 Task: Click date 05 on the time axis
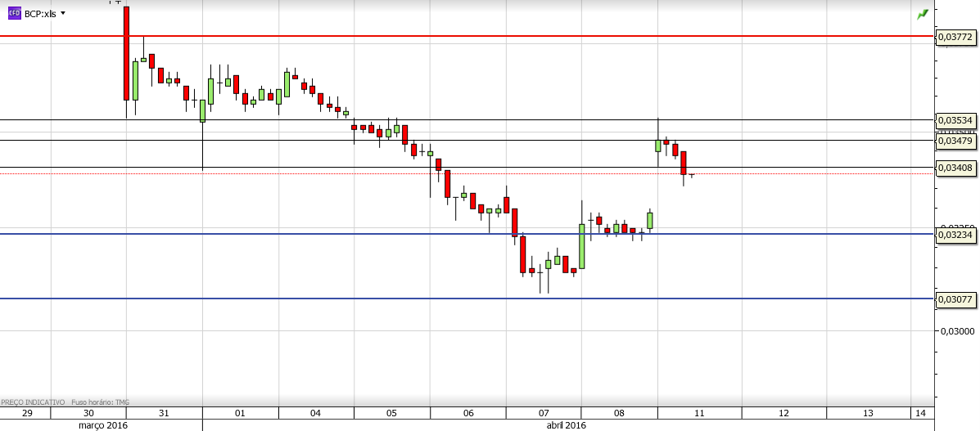click(391, 414)
